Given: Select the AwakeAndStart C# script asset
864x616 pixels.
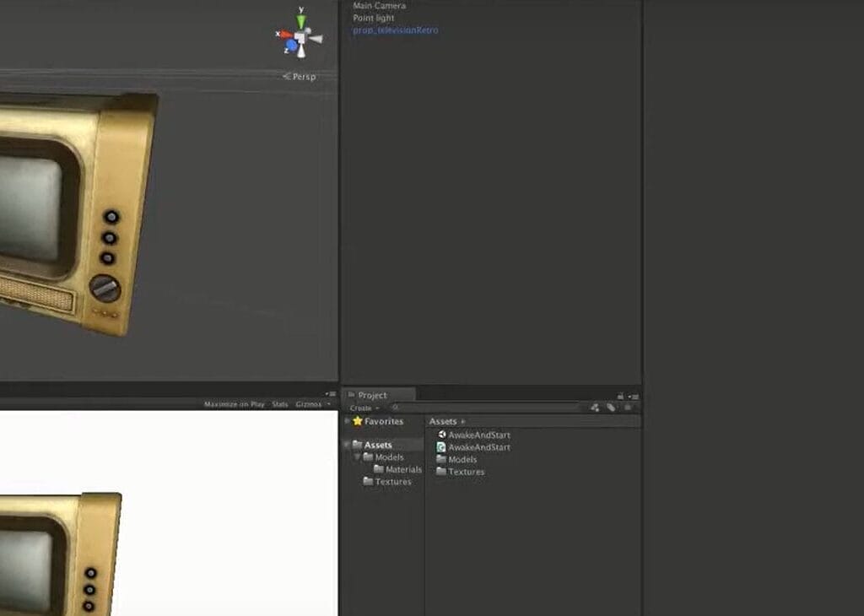Looking at the screenshot, I should [474, 447].
